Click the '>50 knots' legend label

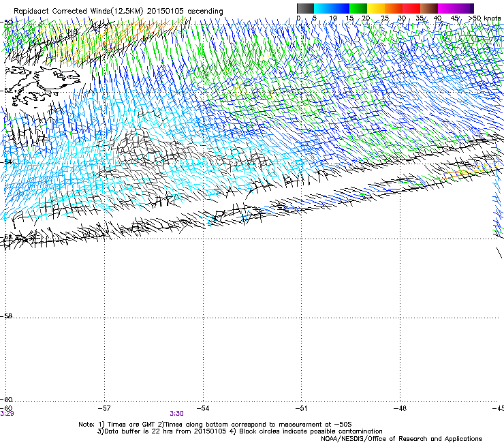pos(485,18)
